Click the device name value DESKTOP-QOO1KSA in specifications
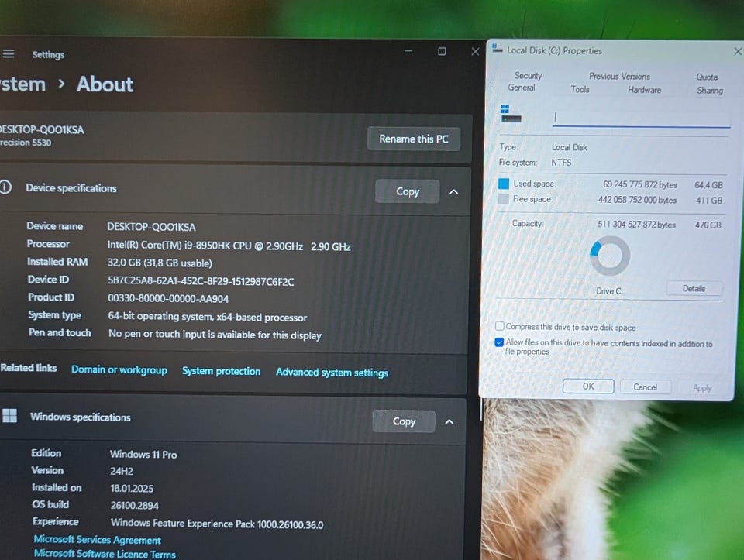 151,227
